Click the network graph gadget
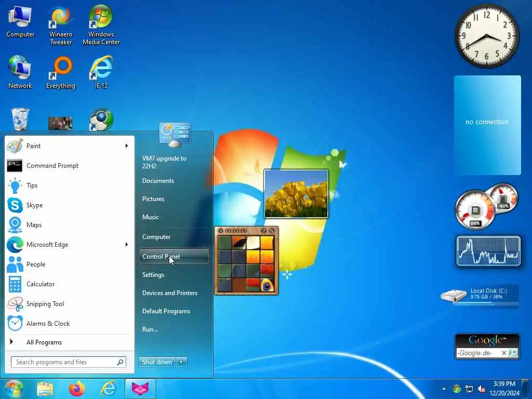This screenshot has width=532, height=399. coord(488,251)
